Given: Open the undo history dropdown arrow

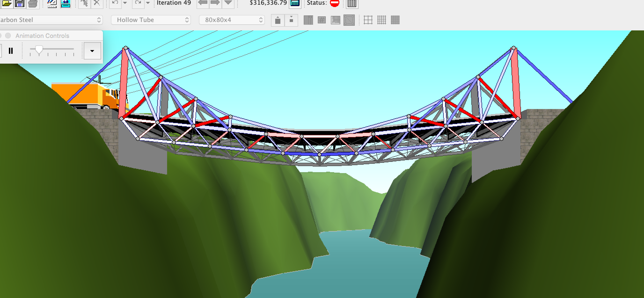Looking at the screenshot, I should pos(125,3).
